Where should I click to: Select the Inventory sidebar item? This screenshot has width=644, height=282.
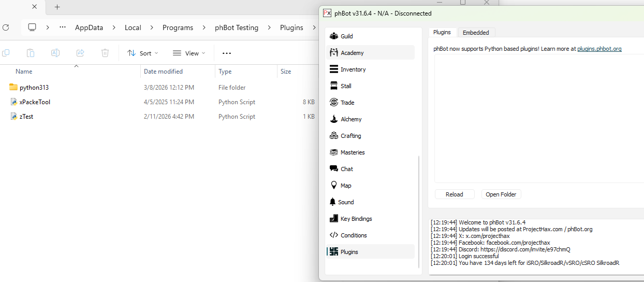(x=353, y=69)
